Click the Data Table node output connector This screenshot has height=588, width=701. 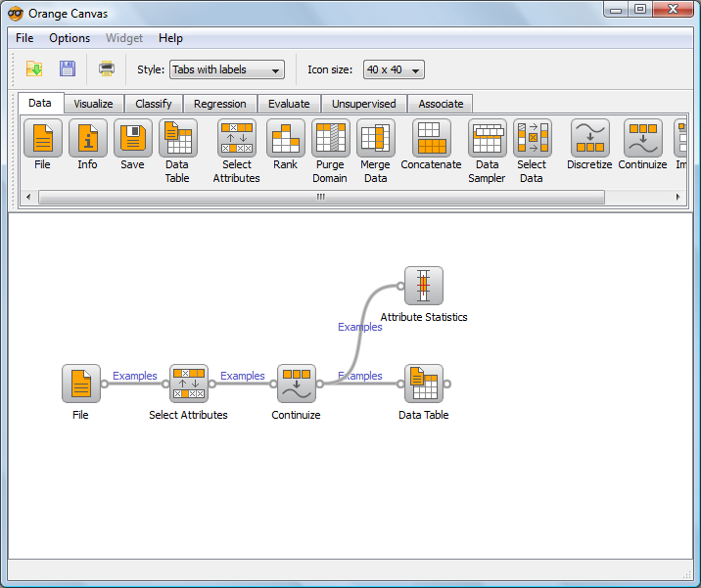(447, 384)
